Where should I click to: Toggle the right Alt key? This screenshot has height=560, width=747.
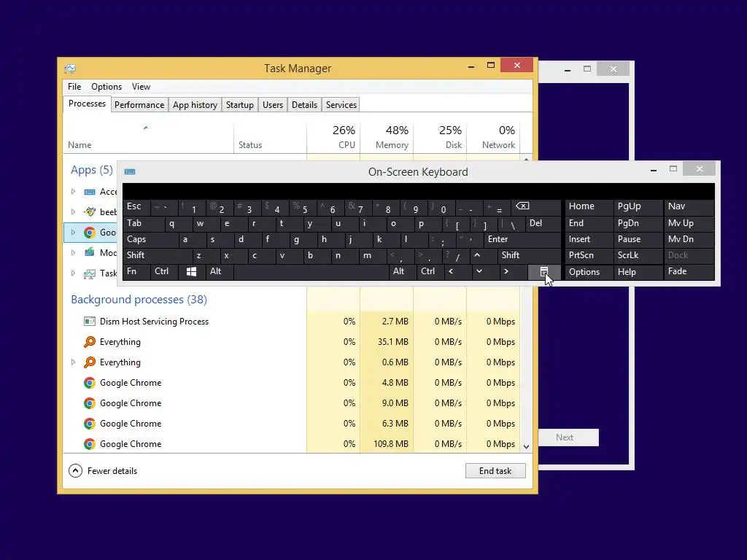click(403, 271)
